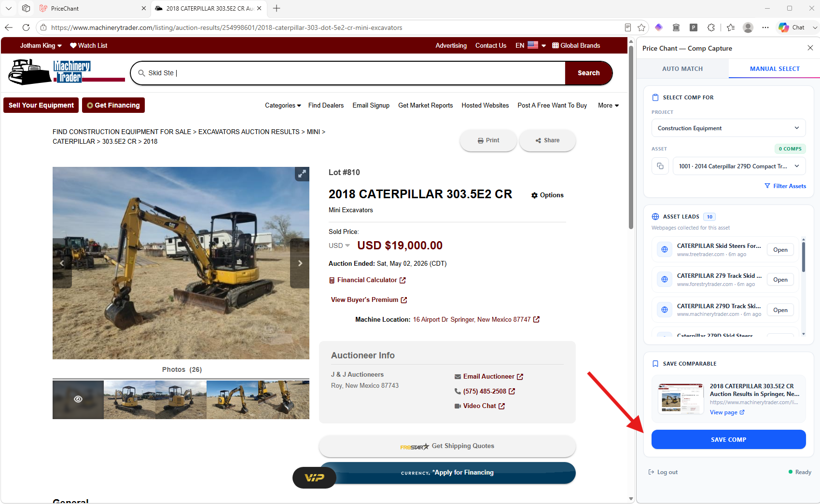
Task: Open reader view icon in address bar
Action: (x=628, y=27)
